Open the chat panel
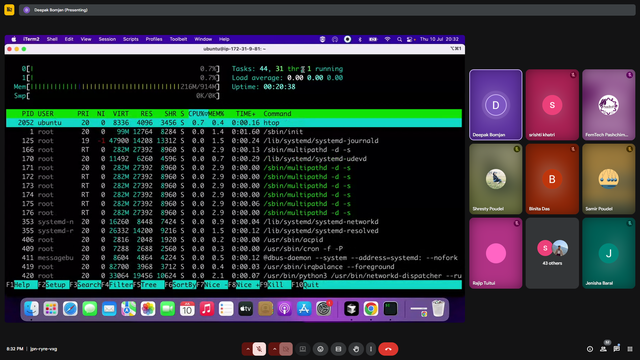The image size is (640, 360). (617, 349)
